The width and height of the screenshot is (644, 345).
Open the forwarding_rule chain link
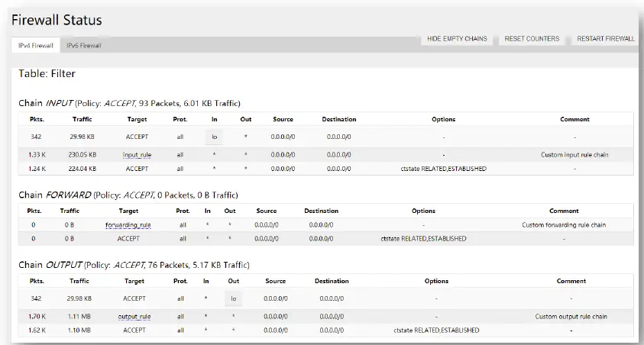coord(128,225)
